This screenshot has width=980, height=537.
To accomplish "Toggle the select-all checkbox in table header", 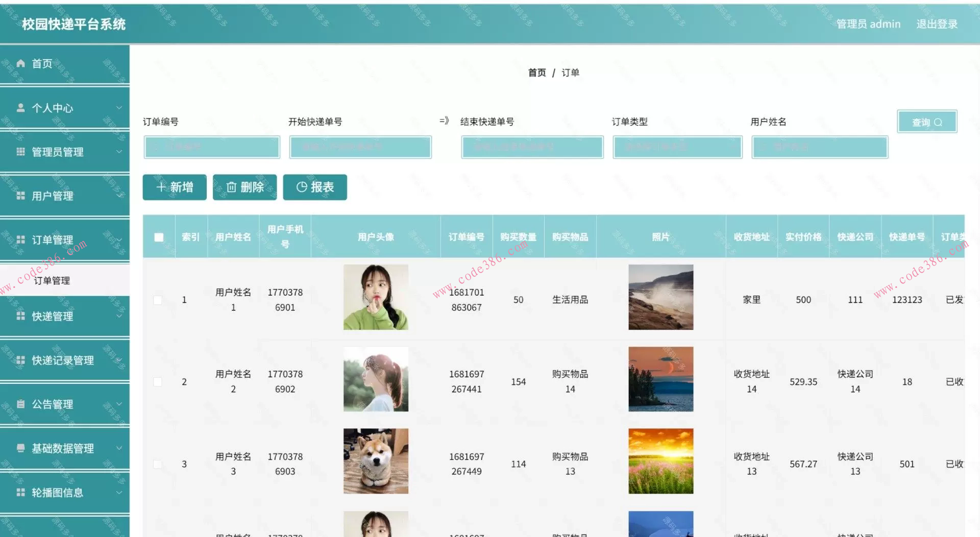I will [x=158, y=237].
